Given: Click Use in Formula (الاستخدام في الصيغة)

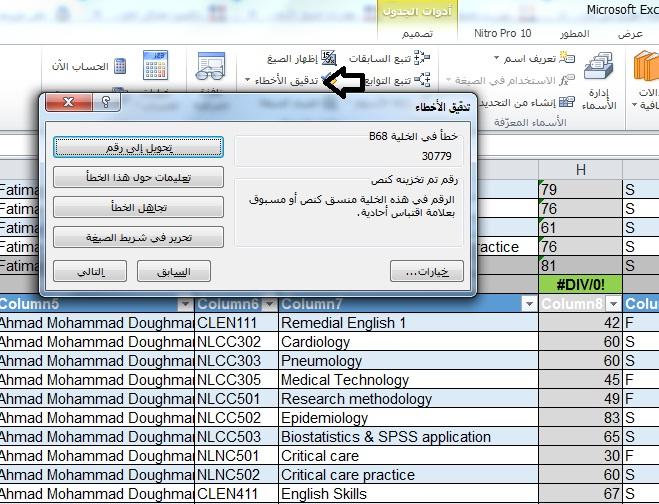Looking at the screenshot, I should click(x=510, y=80).
